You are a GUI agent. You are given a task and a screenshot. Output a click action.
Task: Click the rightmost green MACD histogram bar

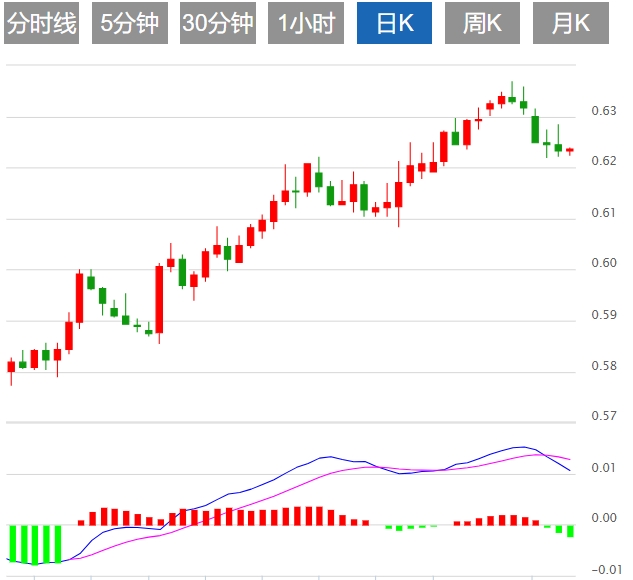point(570,530)
